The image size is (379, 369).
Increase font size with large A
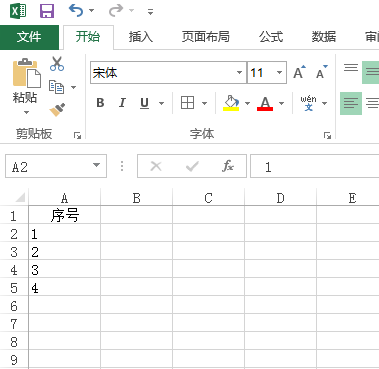(299, 72)
